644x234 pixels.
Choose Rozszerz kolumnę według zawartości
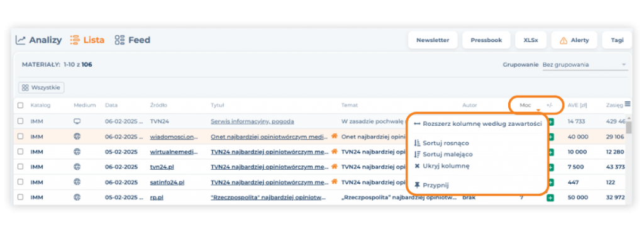coord(478,124)
